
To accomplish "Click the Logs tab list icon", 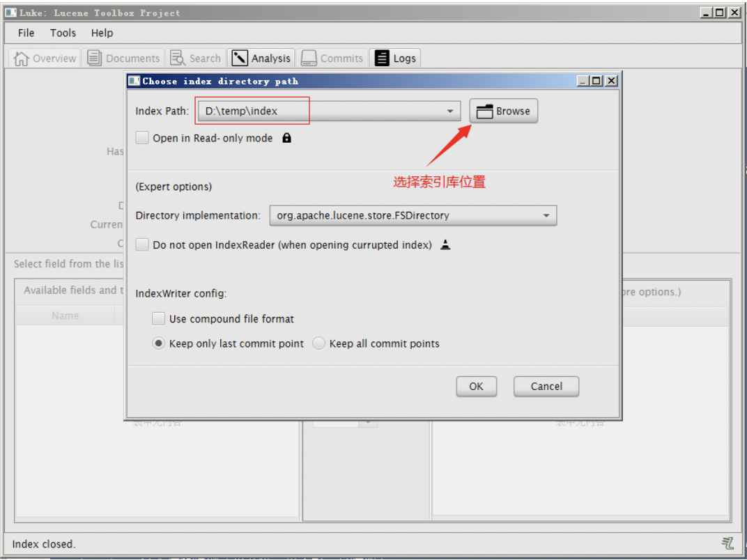I will (382, 59).
